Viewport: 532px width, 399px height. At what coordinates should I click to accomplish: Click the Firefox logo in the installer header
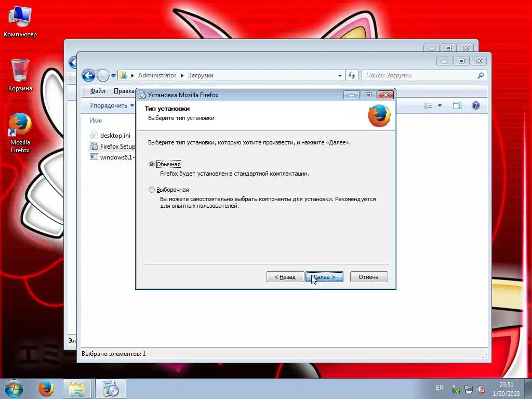click(379, 115)
